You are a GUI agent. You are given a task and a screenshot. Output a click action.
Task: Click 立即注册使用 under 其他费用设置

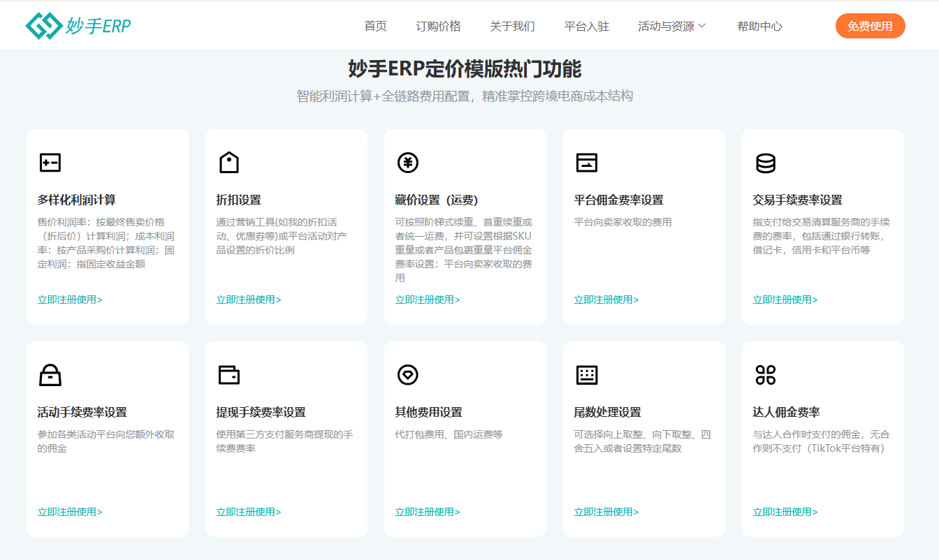click(428, 512)
